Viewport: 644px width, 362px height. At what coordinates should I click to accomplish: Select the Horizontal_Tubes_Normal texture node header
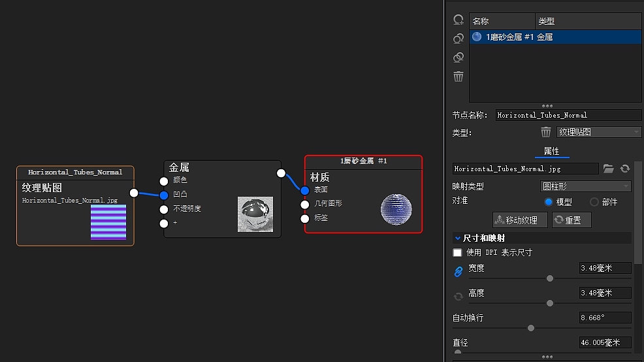tap(75, 172)
